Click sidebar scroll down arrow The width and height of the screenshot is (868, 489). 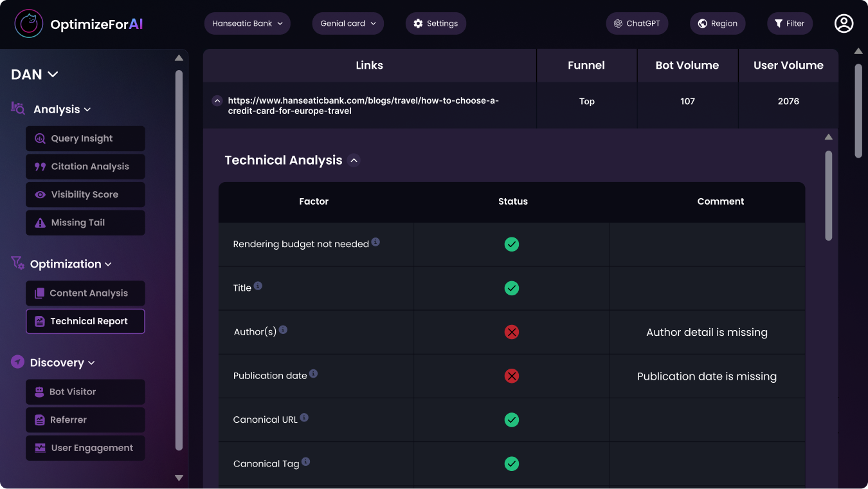179,478
